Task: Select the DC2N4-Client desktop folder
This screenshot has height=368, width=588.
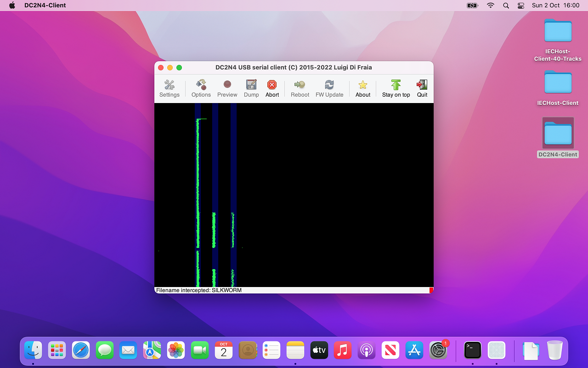Action: [x=558, y=138]
